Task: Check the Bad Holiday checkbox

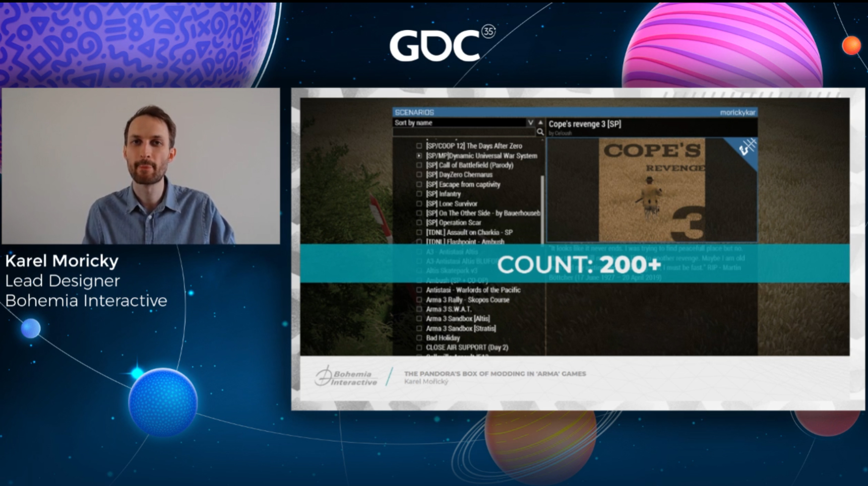Action: [x=419, y=338]
